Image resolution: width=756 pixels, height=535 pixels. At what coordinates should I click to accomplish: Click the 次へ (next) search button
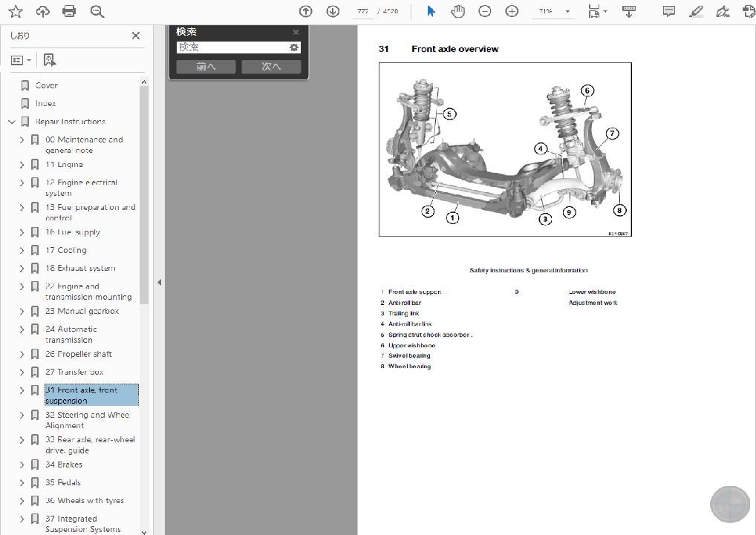point(271,67)
